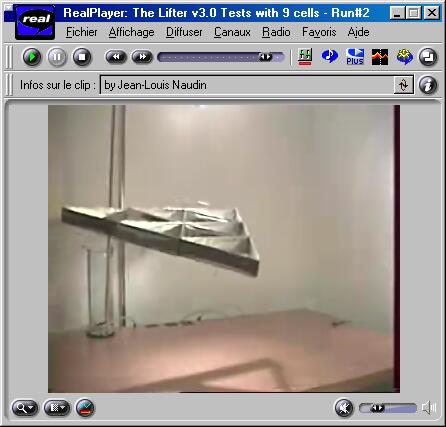This screenshot has width=446, height=427.
Task: Expand the film strip view dropdown
Action: (57, 408)
